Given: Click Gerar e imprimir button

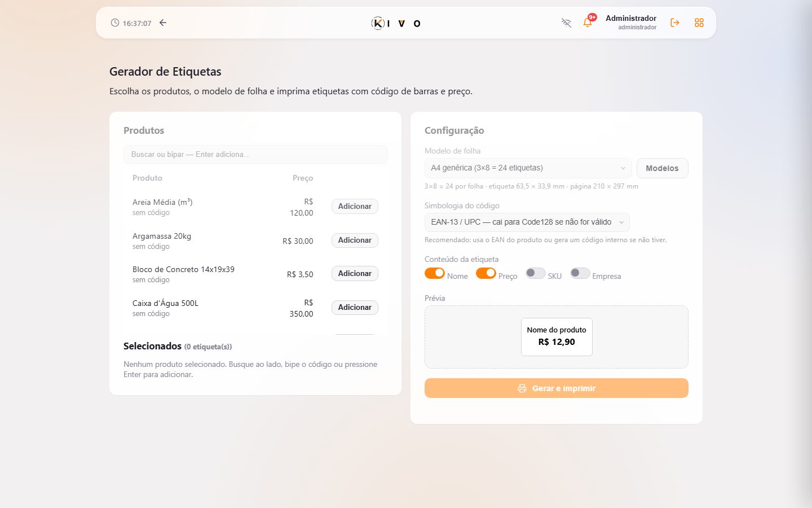Looking at the screenshot, I should click(x=557, y=388).
